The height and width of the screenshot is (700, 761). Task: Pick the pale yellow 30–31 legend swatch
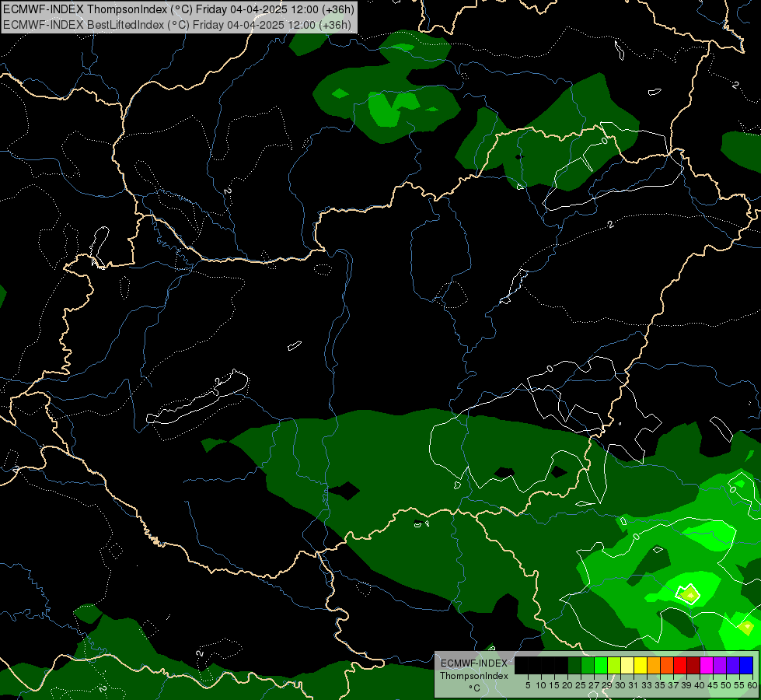point(627,665)
